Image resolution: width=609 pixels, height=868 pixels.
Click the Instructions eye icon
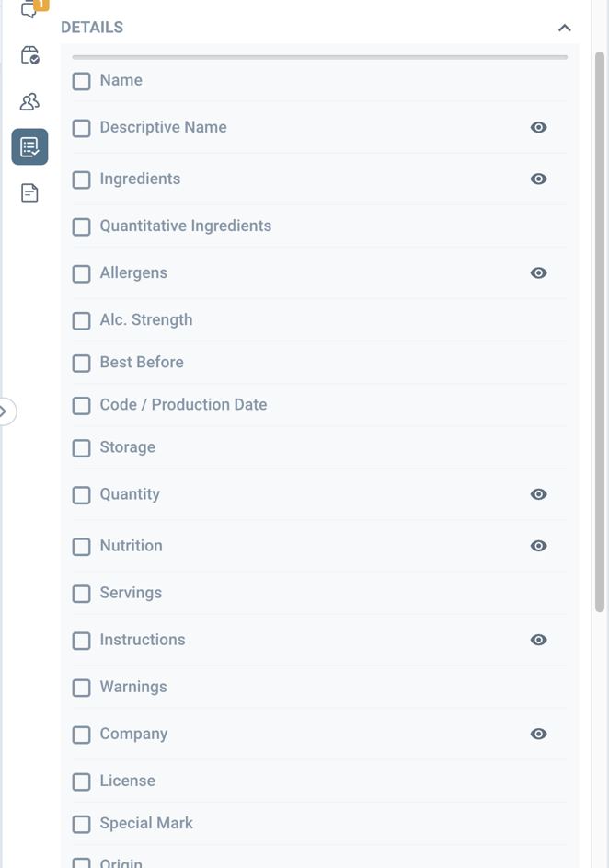click(x=539, y=640)
